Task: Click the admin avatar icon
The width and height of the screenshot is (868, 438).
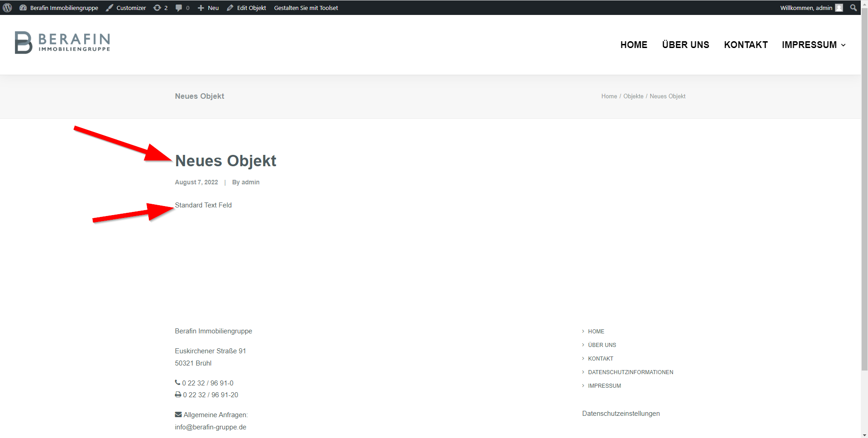Action: 839,8
